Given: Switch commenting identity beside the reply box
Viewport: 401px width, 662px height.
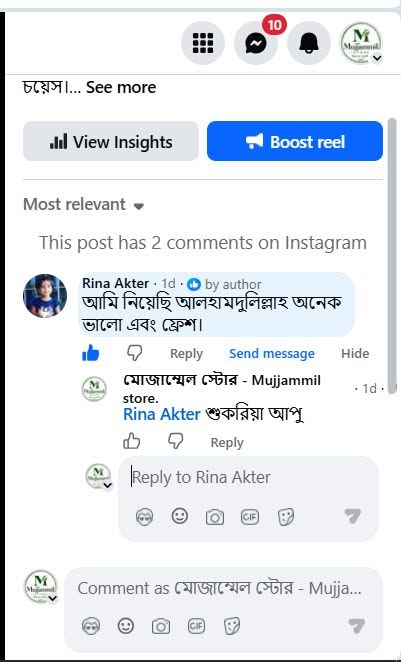Looking at the screenshot, I should point(99,477).
